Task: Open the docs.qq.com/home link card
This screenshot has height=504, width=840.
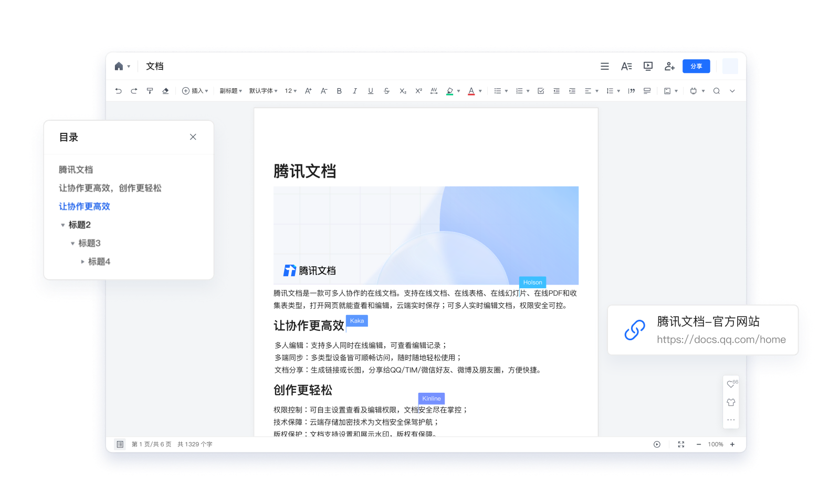Action: (x=703, y=330)
